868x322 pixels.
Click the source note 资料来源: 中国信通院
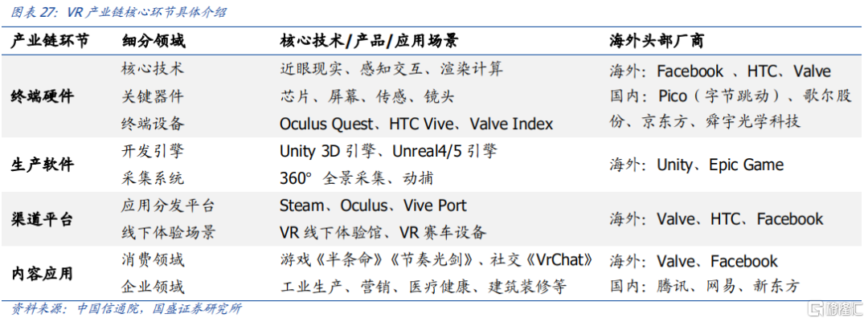(78, 308)
